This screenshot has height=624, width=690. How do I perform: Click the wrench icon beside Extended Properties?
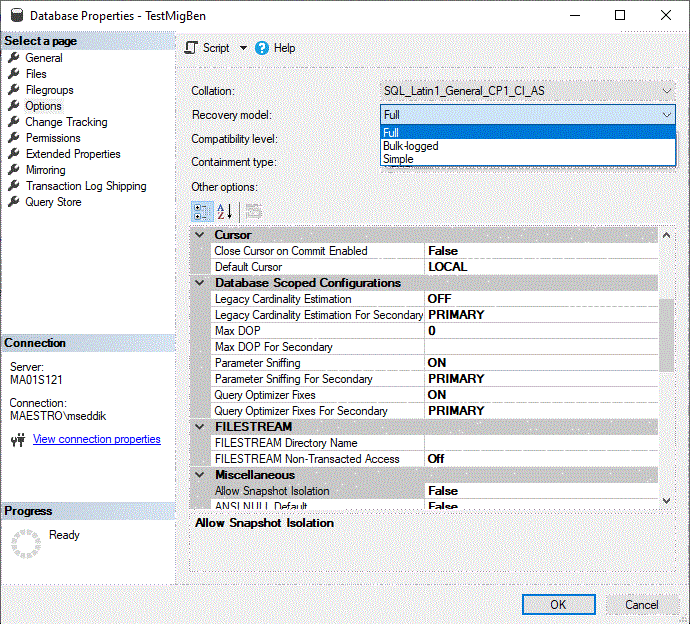coord(14,154)
